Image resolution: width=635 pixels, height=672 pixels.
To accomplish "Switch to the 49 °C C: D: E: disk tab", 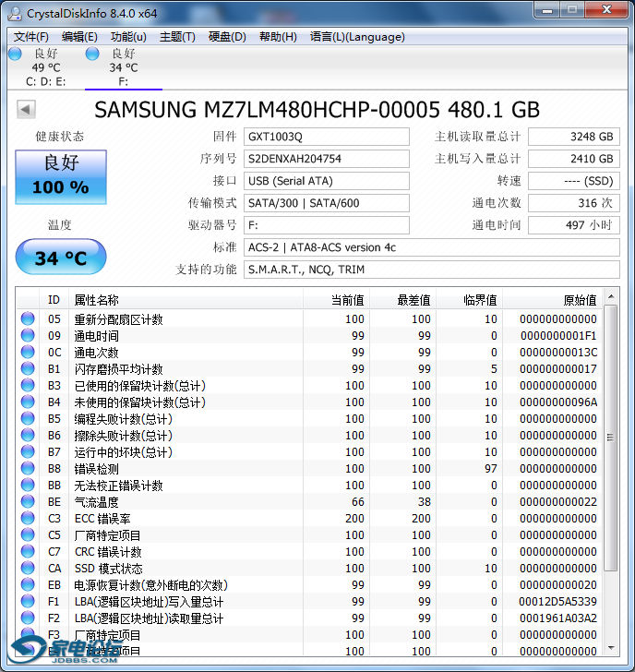I will click(x=46, y=67).
